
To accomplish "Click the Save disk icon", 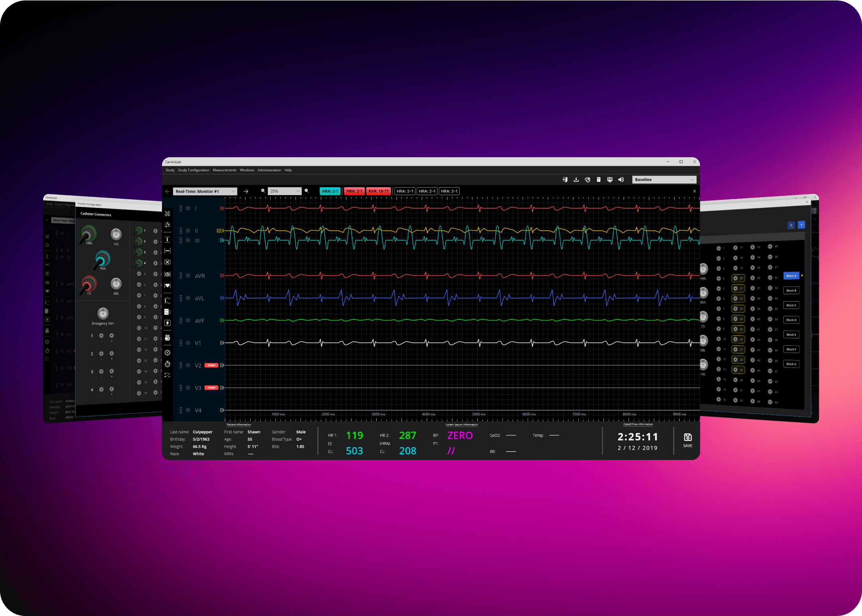I will pos(688,437).
